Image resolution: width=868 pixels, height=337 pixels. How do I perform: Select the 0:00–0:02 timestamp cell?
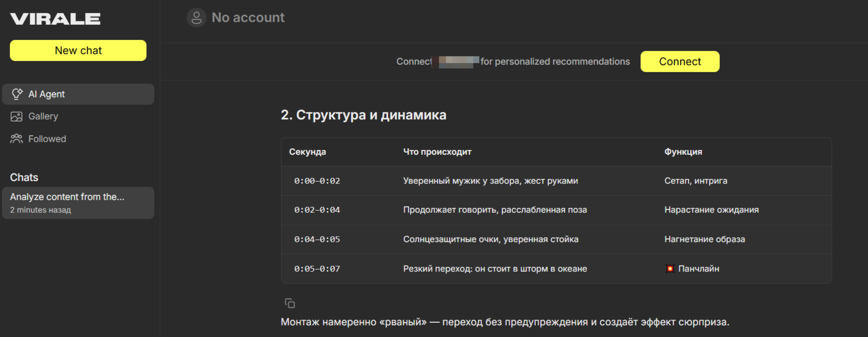317,181
